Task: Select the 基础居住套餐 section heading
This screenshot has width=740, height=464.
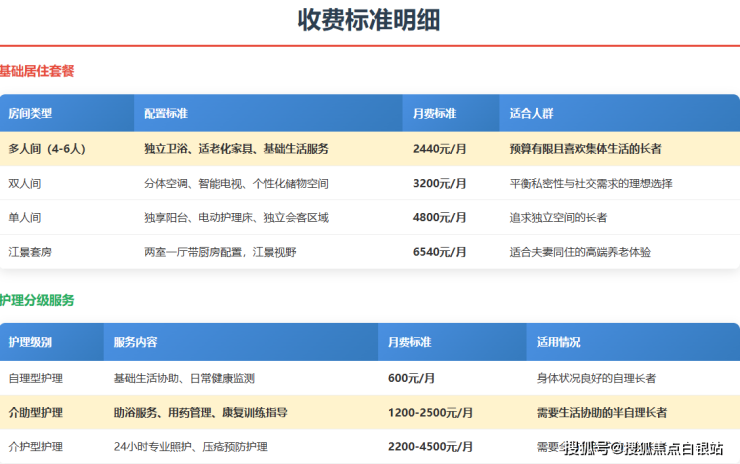Action: tap(37, 71)
